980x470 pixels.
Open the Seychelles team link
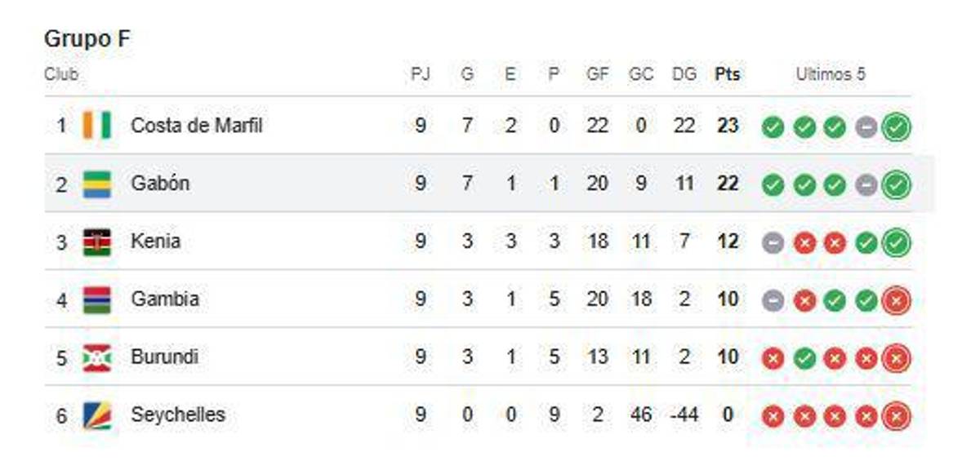pyautogui.click(x=177, y=415)
